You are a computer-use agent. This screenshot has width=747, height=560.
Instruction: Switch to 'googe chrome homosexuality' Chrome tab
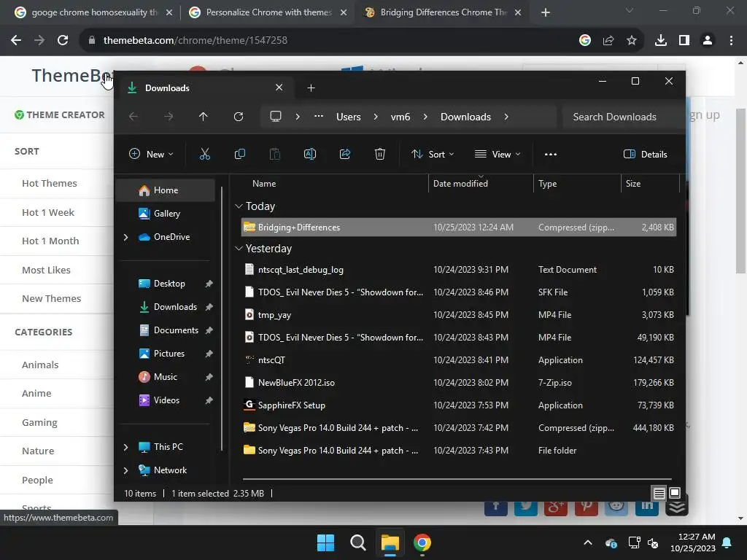point(94,12)
